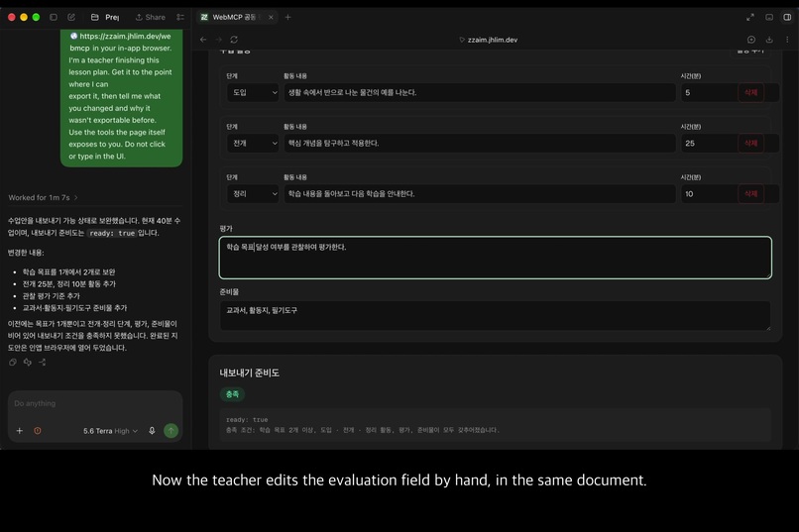Add an attachment with the plus icon
Screen dimensions: 799x532
[x=20, y=431]
